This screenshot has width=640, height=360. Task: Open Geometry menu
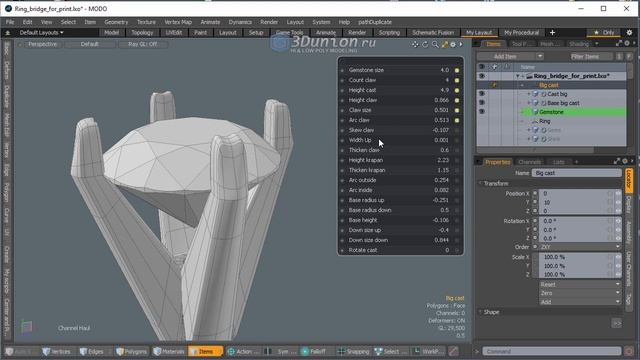point(116,22)
